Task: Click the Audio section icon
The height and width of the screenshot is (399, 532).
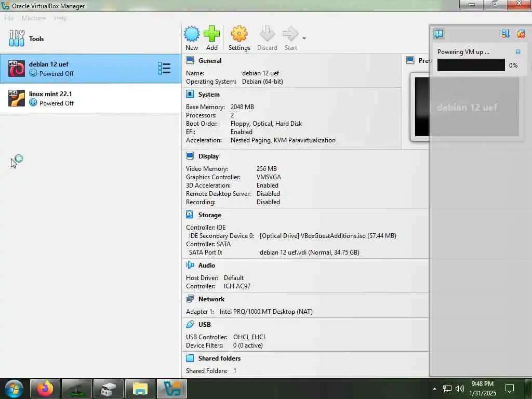Action: 190,265
